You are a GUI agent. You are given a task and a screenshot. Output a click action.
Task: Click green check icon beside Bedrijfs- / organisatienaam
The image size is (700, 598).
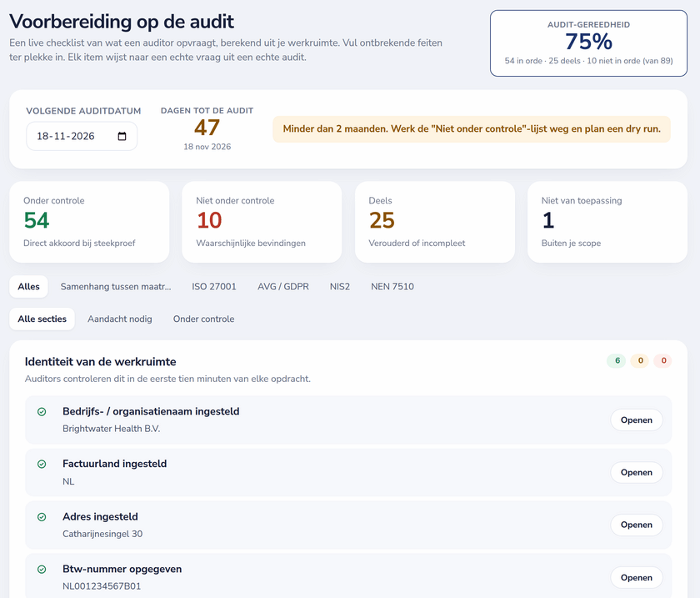click(42, 412)
